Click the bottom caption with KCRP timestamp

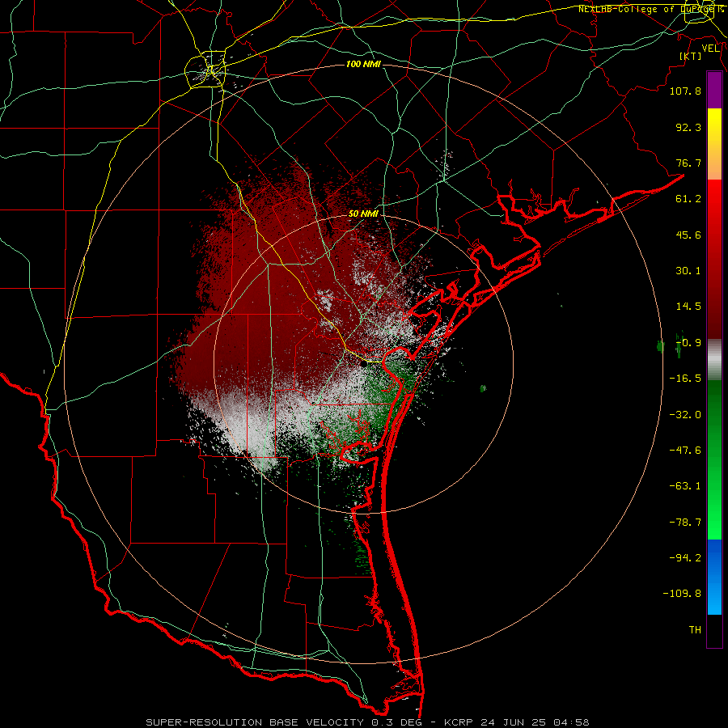pos(367,722)
